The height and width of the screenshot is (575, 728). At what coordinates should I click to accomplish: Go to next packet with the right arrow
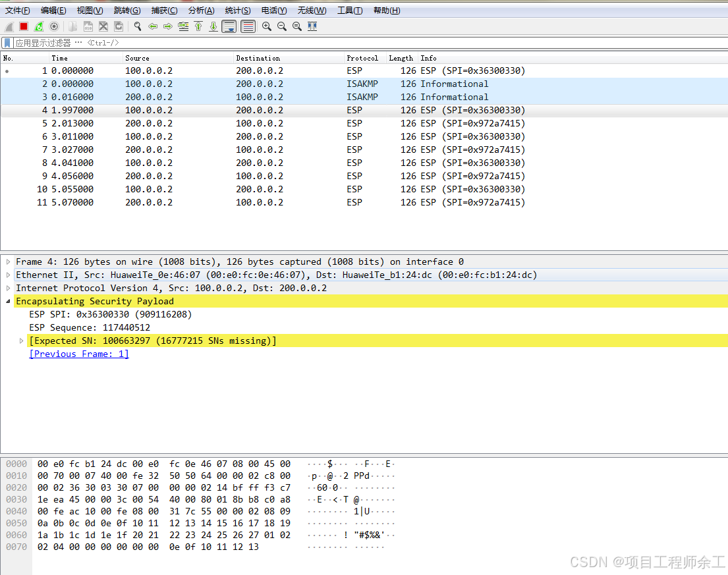pyautogui.click(x=168, y=26)
